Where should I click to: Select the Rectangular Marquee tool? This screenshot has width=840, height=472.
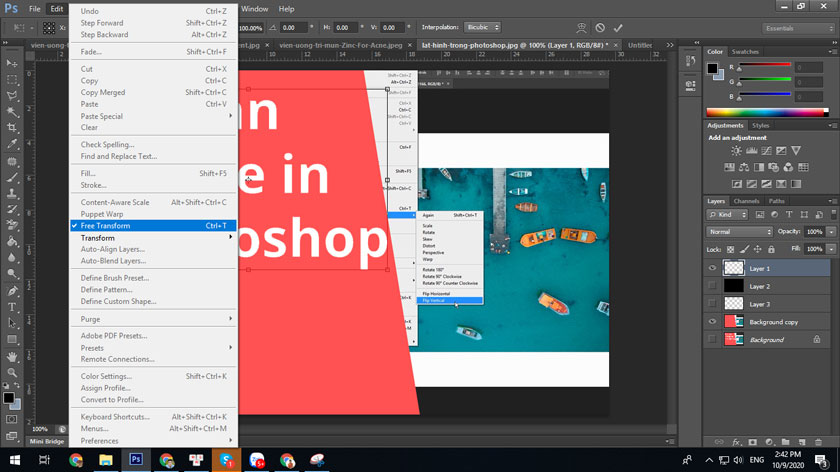coord(12,79)
